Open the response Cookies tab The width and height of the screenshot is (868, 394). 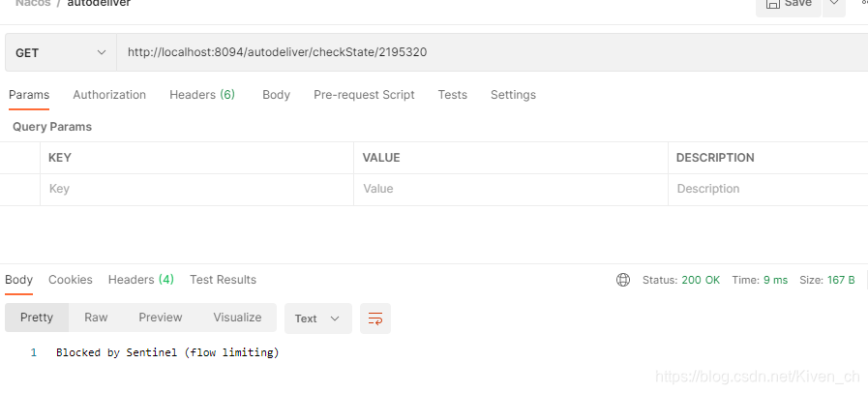71,280
